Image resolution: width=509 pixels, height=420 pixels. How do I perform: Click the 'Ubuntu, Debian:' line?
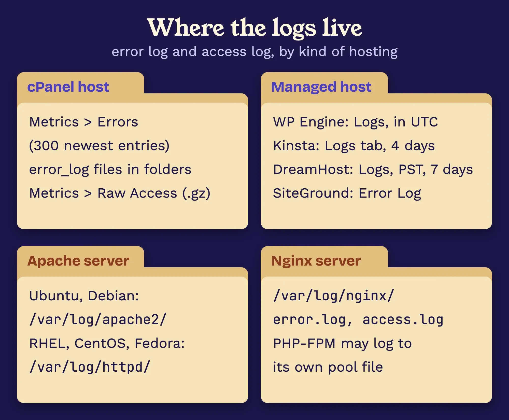[x=84, y=296]
